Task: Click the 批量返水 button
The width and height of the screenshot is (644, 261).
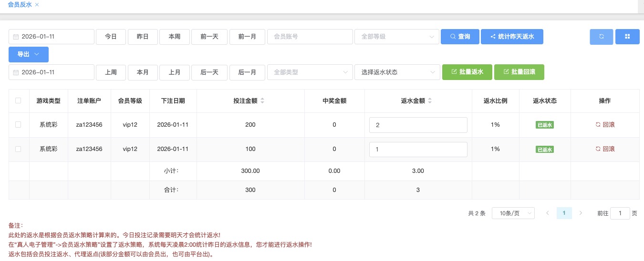Action: coord(467,72)
